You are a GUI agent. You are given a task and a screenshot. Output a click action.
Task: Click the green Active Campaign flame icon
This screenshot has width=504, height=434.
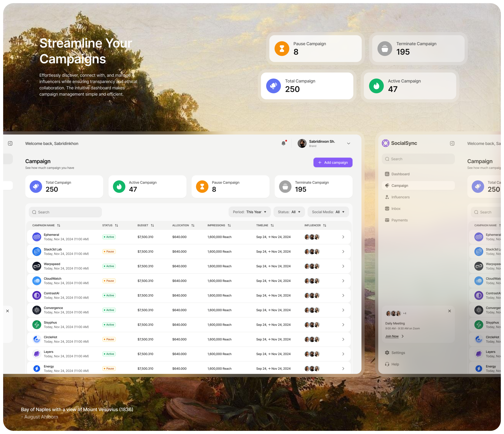tap(119, 186)
